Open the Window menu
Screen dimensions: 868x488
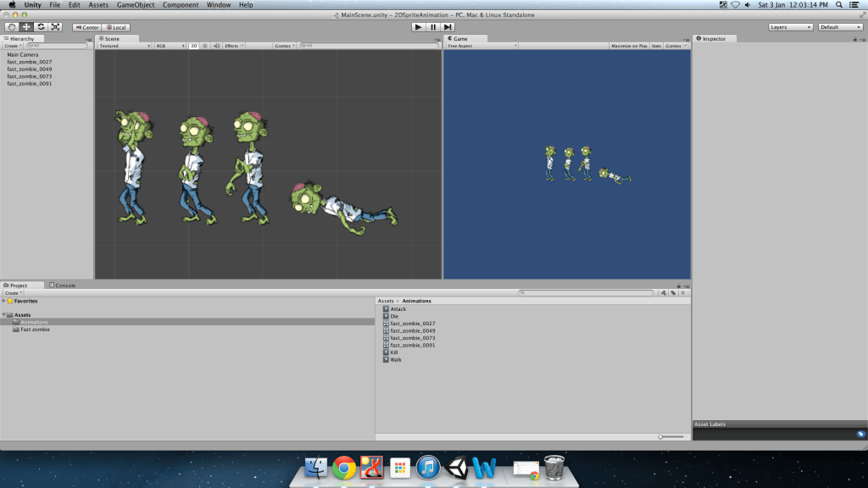point(219,5)
